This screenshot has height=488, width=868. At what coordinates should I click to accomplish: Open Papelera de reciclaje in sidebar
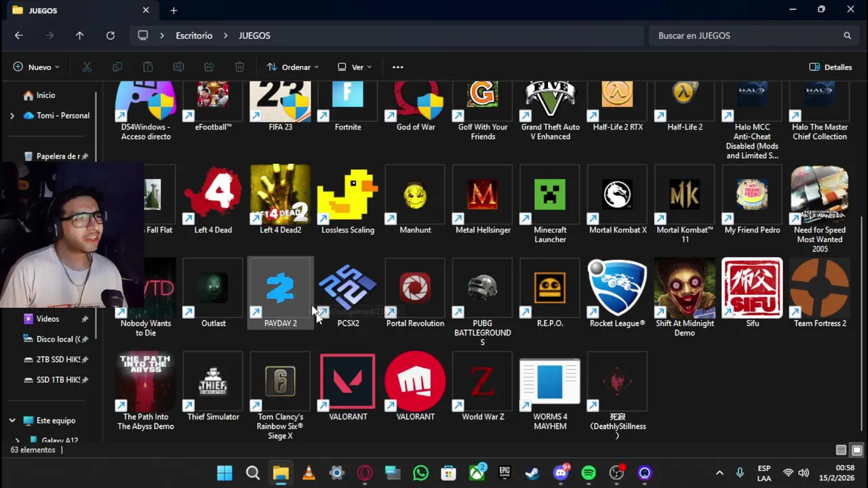click(x=56, y=157)
